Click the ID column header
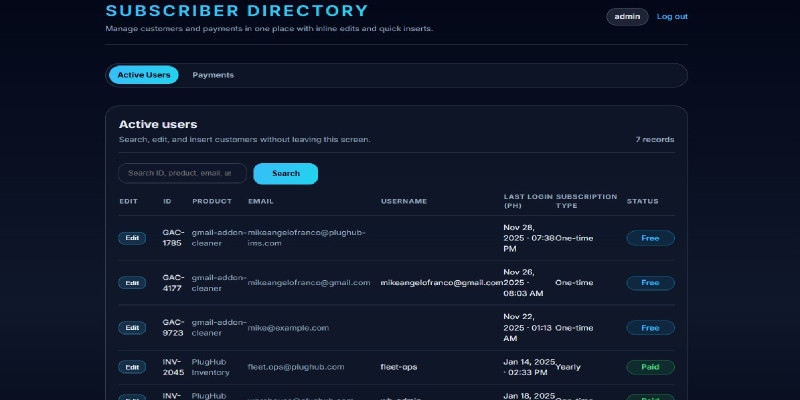 coord(168,201)
